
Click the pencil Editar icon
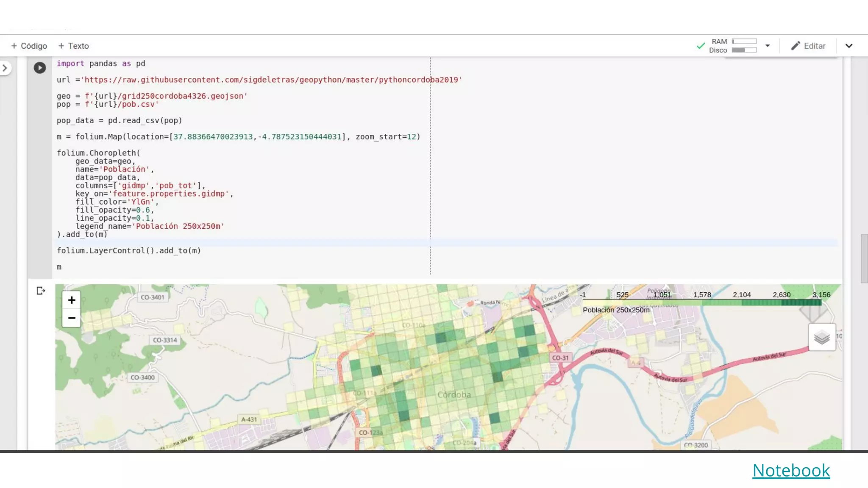(x=796, y=46)
